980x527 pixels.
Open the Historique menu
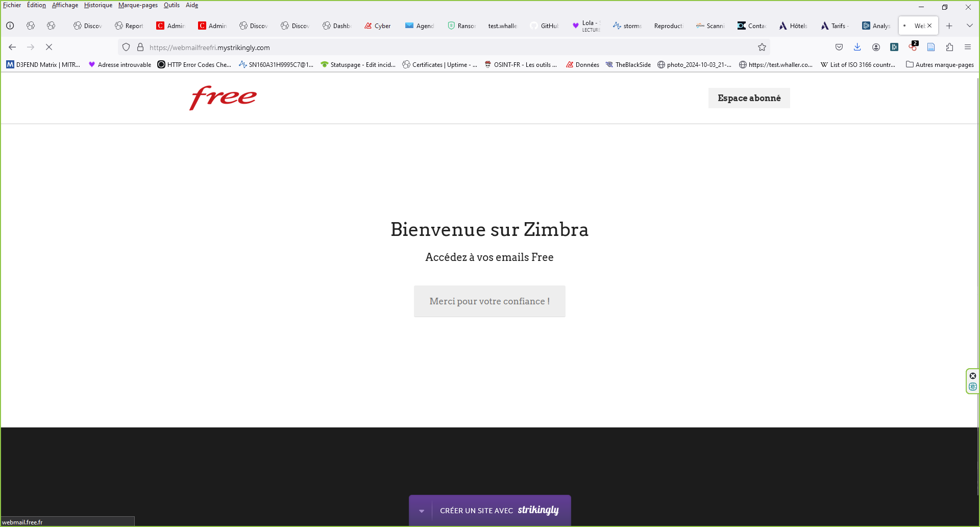[x=98, y=5]
